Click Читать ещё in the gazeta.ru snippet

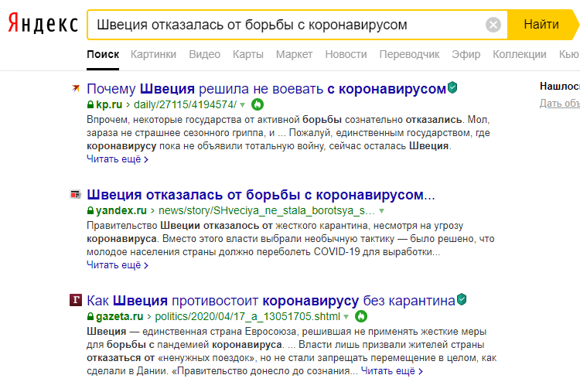[x=392, y=371]
